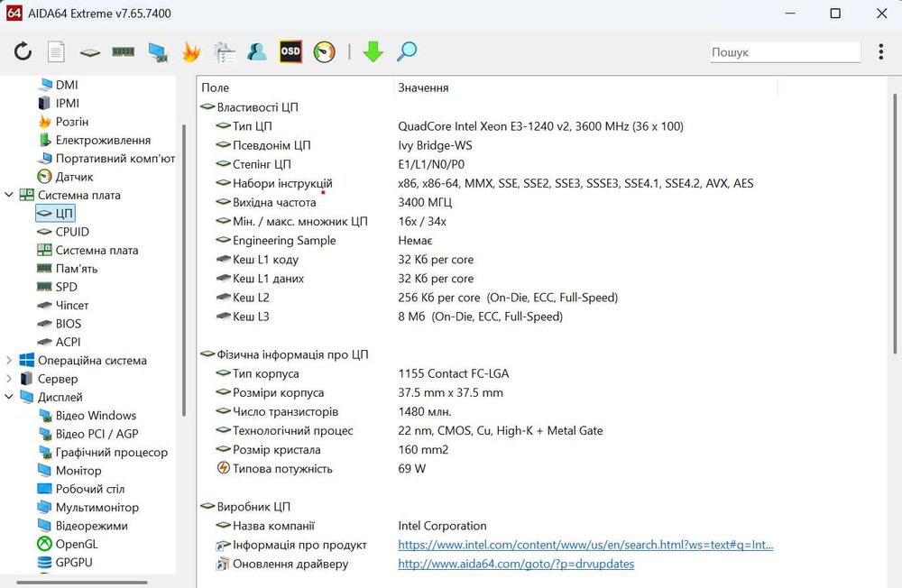
Task: Open the report wizard toolbar icon
Action: point(225,51)
